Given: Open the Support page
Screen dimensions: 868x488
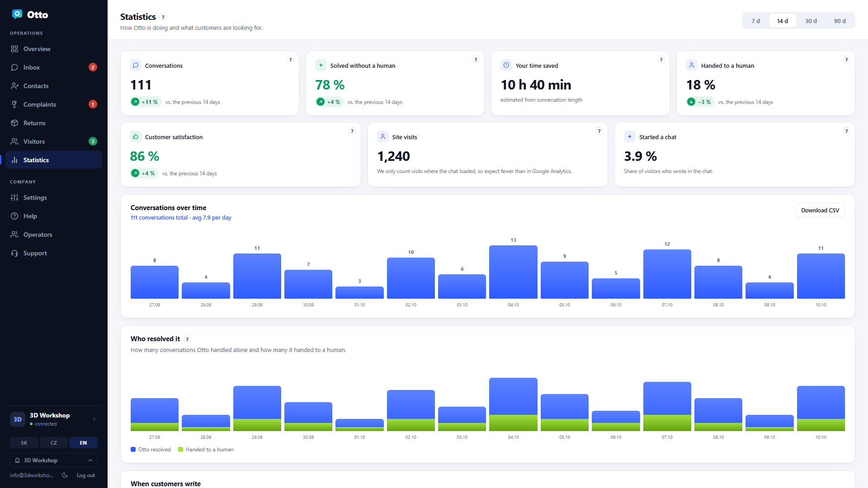Looking at the screenshot, I should (54, 253).
